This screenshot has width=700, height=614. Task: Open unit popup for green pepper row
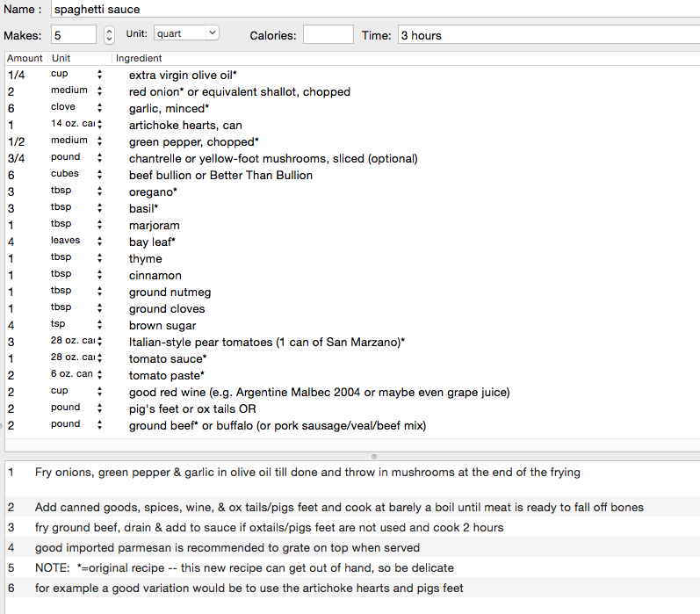(99, 141)
